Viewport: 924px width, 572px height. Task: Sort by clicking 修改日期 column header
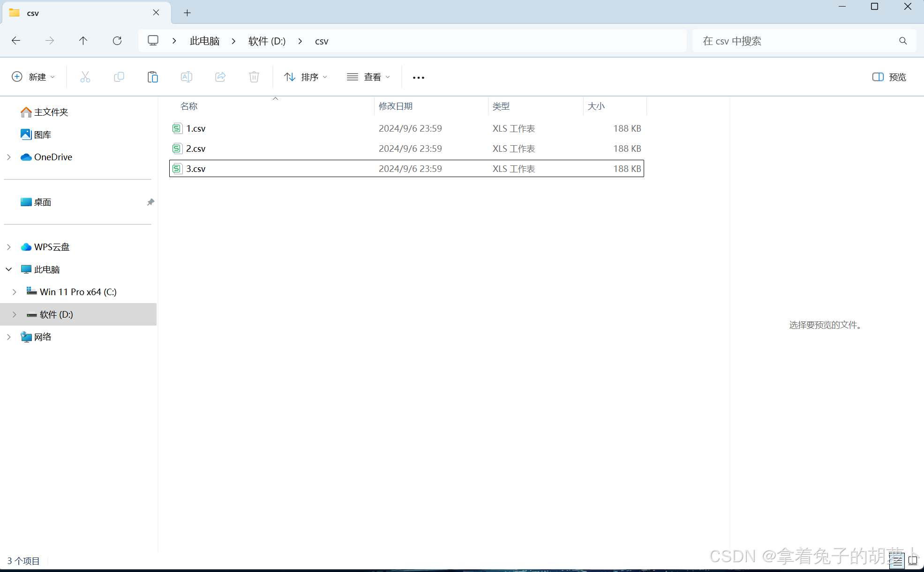(396, 106)
